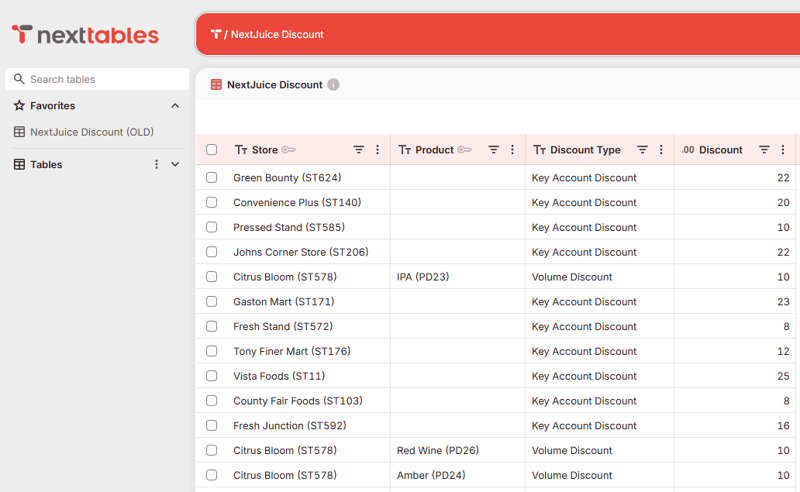The width and height of the screenshot is (800, 492).
Task: Toggle the select-all rows checkbox in header
Action: point(211,150)
